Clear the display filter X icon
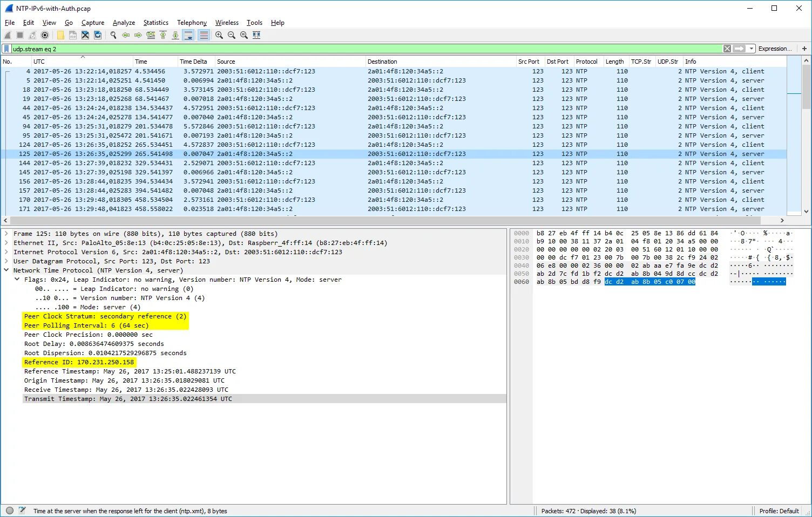 727,49
